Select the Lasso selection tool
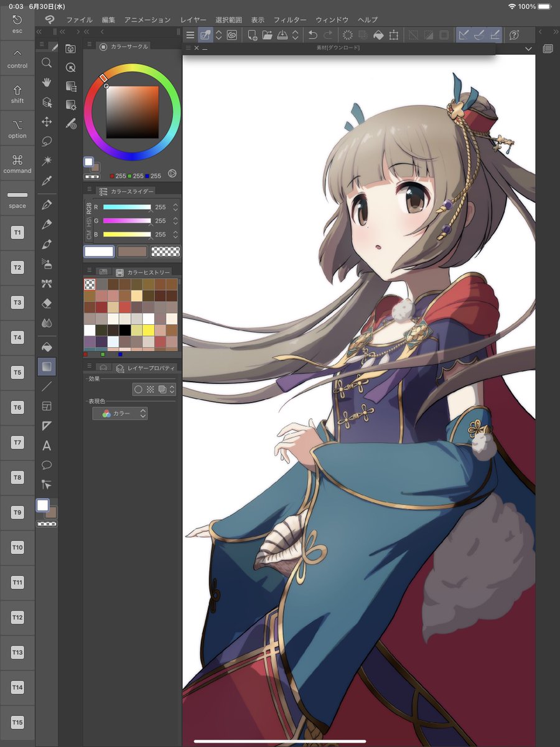The width and height of the screenshot is (560, 747). coord(47,141)
